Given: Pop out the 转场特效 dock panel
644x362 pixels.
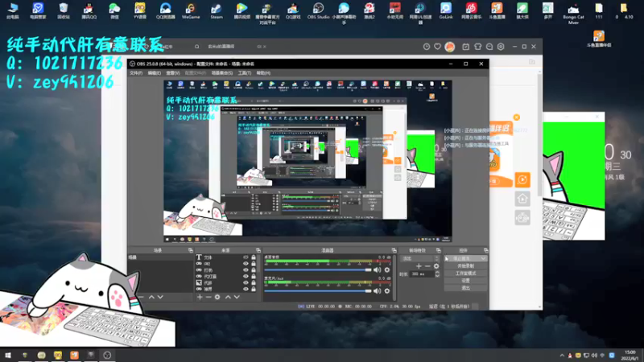Looking at the screenshot, I should coord(439,250).
